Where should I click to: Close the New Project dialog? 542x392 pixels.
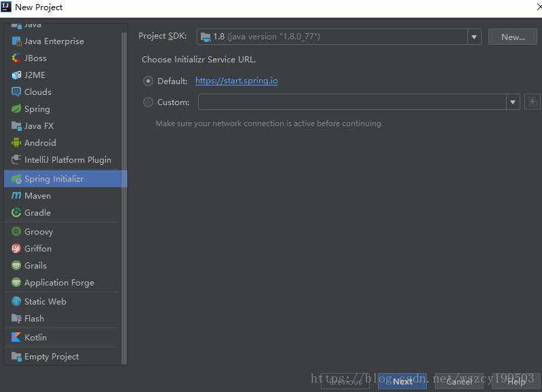(x=539, y=7)
